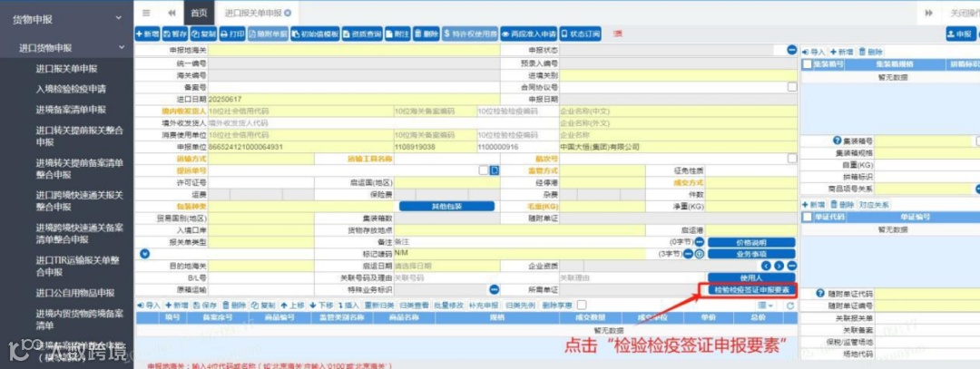Click 下移 in the goods list toolbar
Viewport: 980px width, 369px height.
point(321,306)
